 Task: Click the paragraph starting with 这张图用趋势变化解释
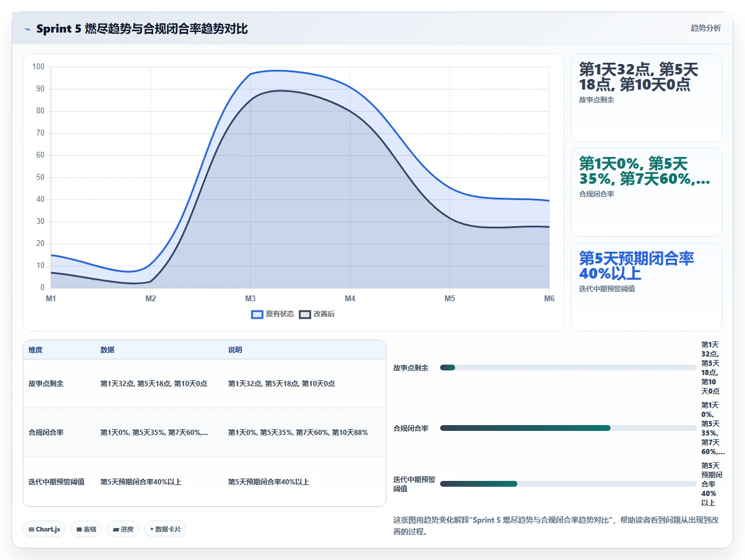point(556,526)
